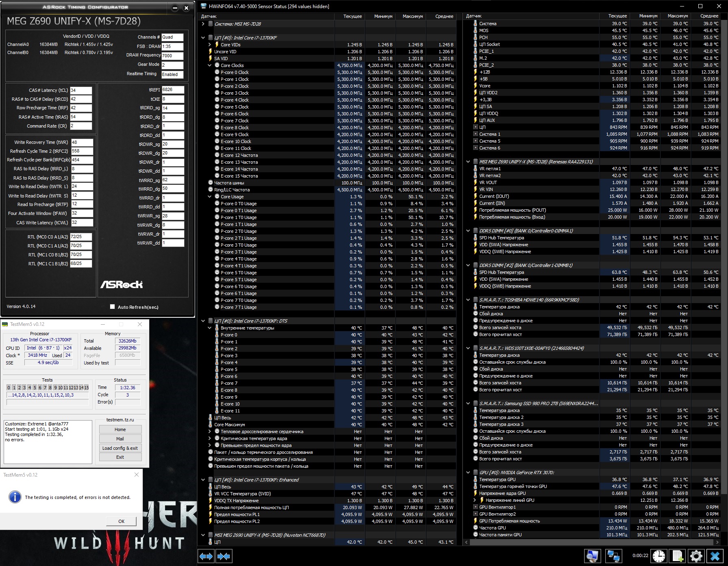The height and width of the screenshot is (566, 728).
Task: Click the tREFI value field
Action: point(173,90)
